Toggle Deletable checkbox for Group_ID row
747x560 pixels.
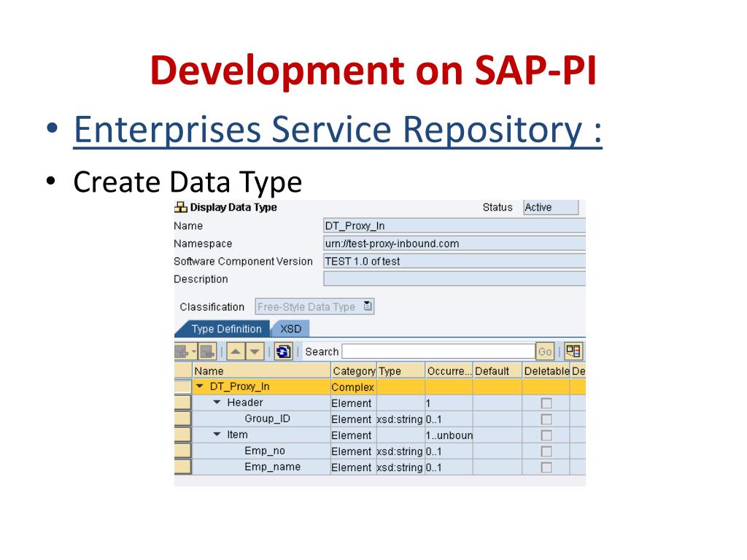(546, 419)
